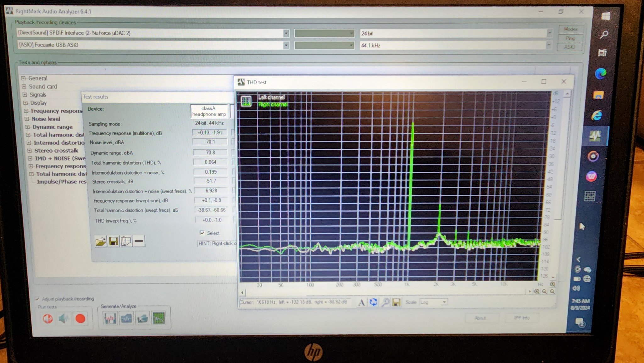
Task: Expand the Stereo crosstalk tree node
Action: tap(29, 150)
